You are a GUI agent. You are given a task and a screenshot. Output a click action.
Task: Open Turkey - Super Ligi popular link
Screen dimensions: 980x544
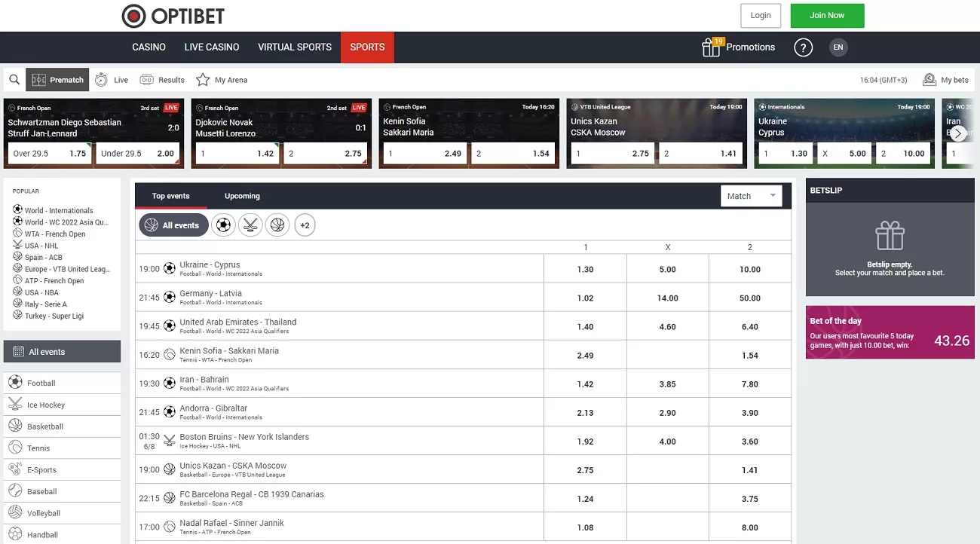click(x=54, y=316)
